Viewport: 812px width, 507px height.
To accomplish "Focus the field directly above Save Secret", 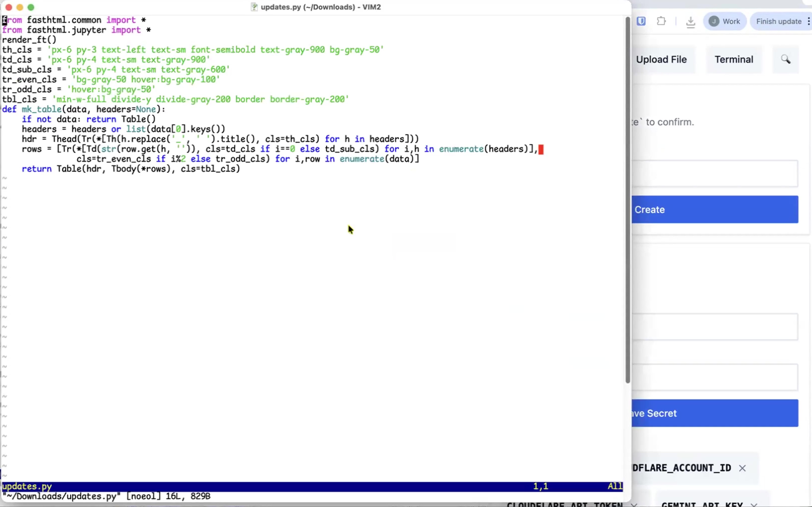I will [715, 378].
